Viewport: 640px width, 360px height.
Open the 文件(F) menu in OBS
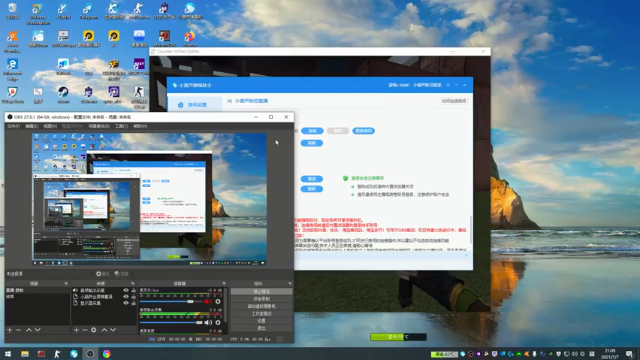[13, 126]
